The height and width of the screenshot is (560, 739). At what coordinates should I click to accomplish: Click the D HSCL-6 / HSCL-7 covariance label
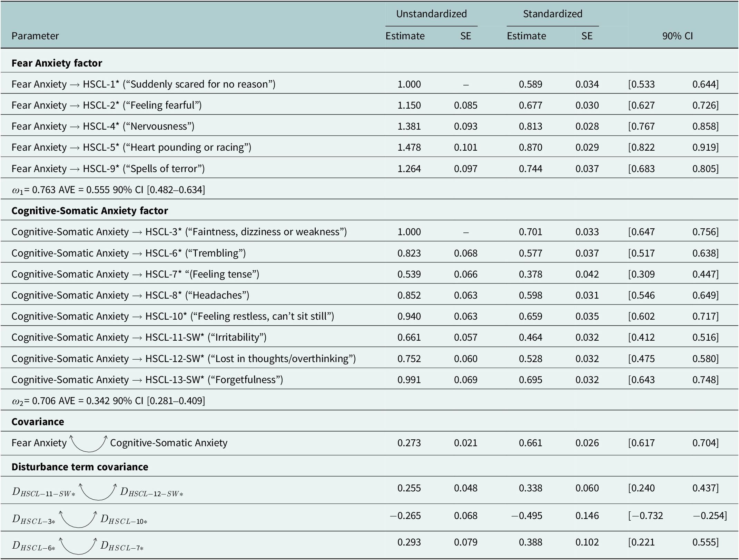click(78, 546)
